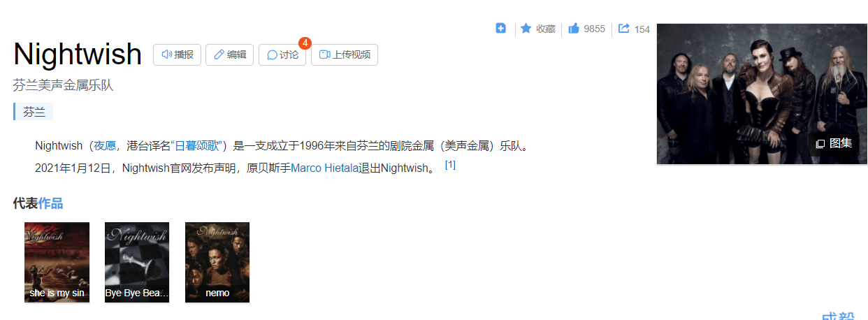Click the thumbs-up like icon
The height and width of the screenshot is (320, 868).
pos(574,29)
